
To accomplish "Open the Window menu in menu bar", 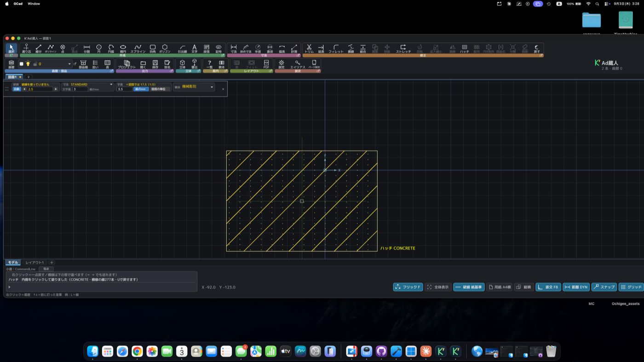I will tap(34, 4).
